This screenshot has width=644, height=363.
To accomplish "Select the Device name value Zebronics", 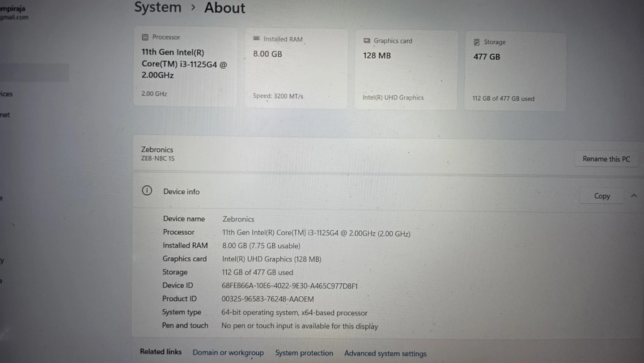I will 238,219.
